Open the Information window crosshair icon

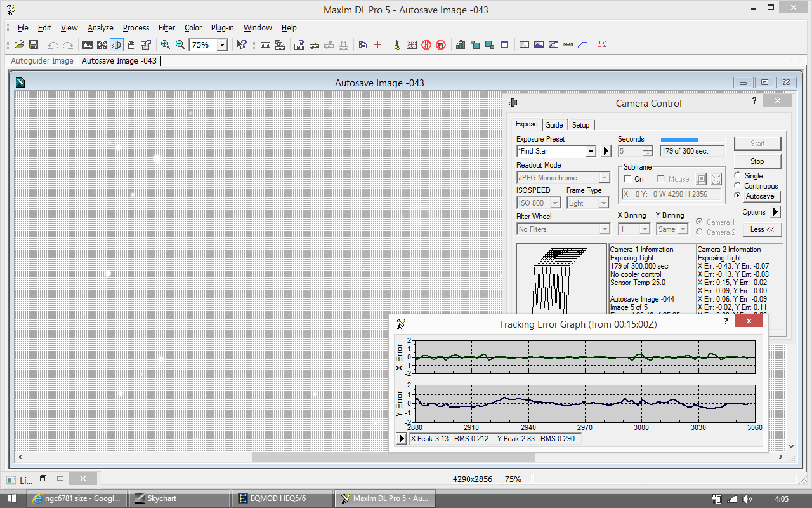tap(102, 44)
